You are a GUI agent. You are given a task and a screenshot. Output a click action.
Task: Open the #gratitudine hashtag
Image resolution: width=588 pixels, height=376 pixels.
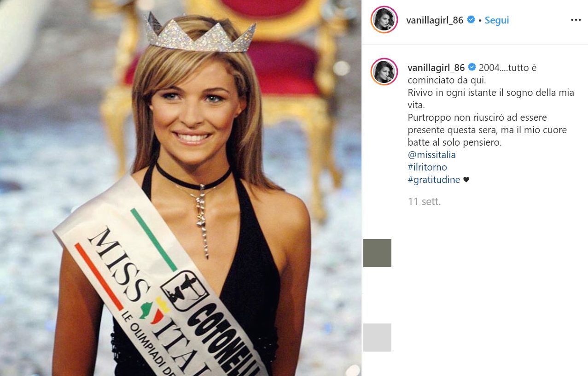[x=434, y=180]
